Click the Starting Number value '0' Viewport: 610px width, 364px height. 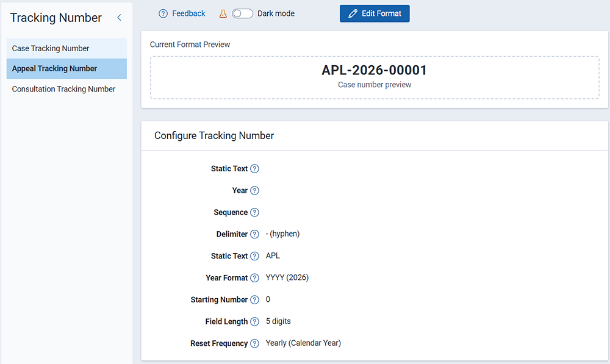point(268,299)
